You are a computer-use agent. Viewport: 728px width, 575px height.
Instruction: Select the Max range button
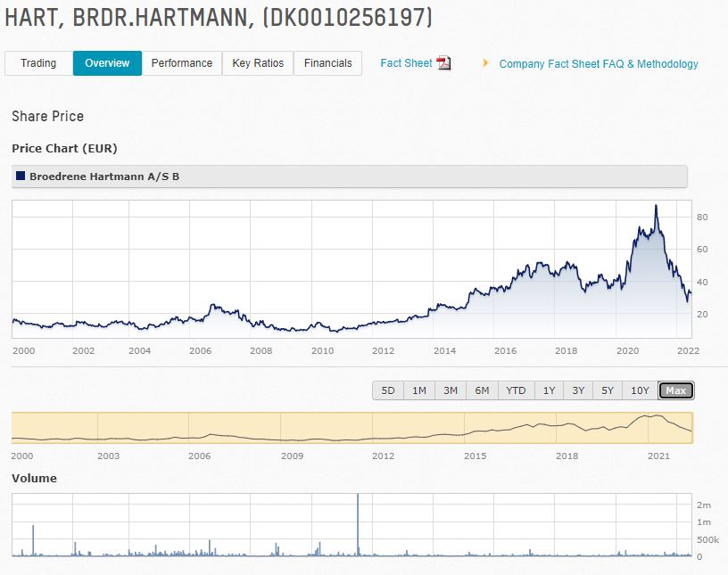pyautogui.click(x=675, y=390)
